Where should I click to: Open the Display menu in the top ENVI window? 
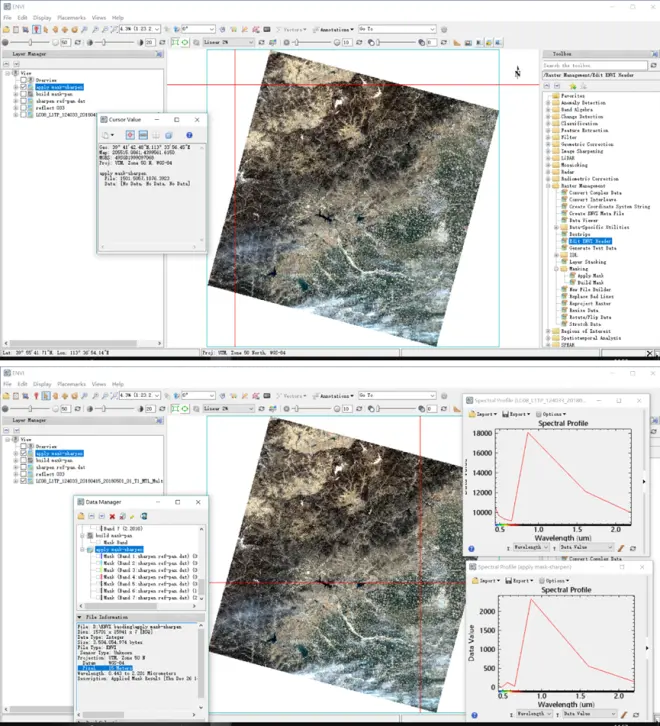[x=42, y=18]
